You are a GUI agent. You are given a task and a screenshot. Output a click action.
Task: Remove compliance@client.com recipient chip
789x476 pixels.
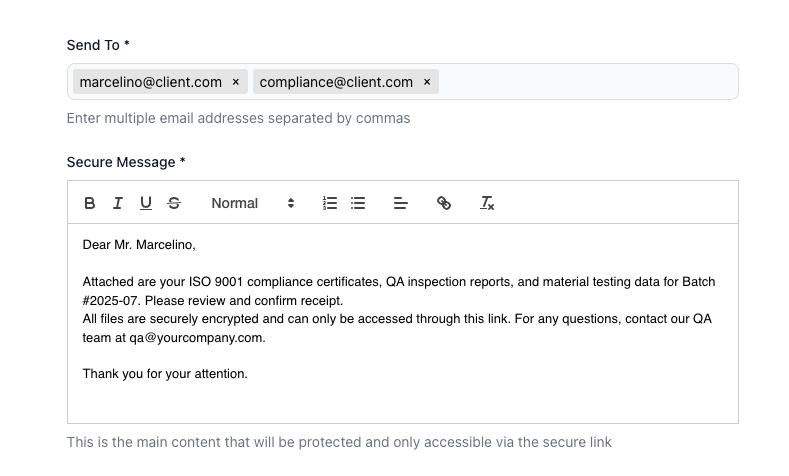427,82
